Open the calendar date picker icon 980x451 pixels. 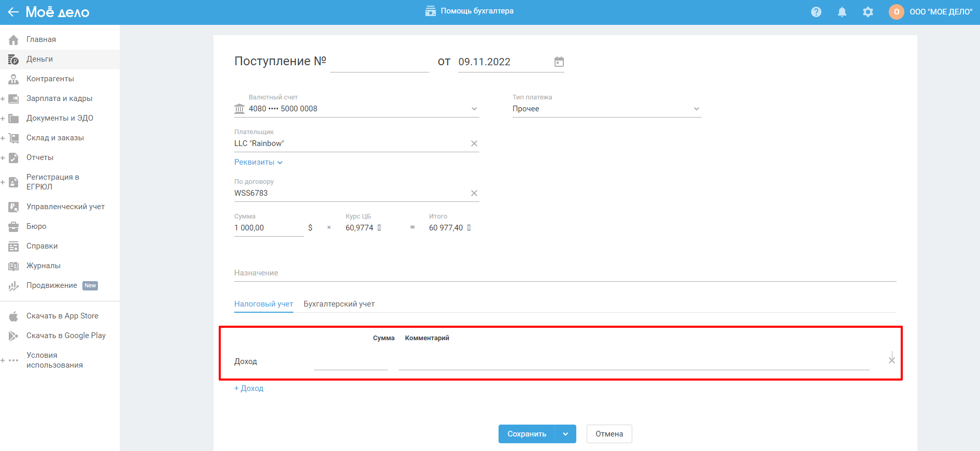[559, 62]
